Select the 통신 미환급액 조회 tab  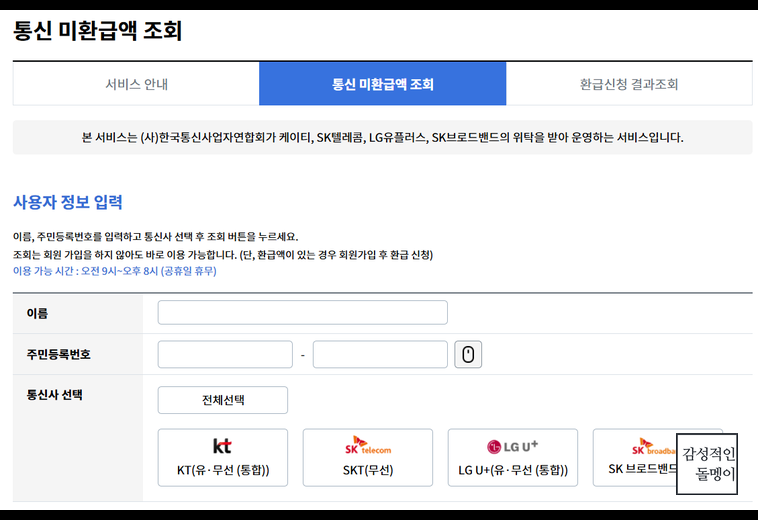pos(382,84)
